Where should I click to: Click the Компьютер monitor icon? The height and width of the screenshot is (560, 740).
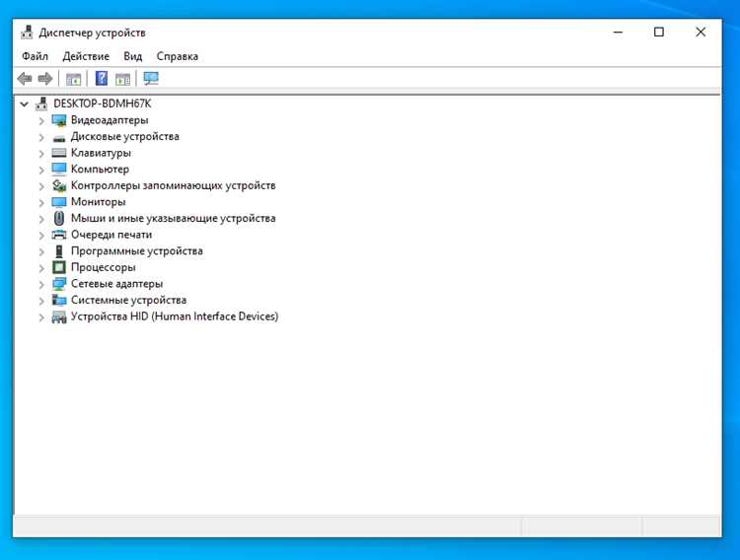pyautogui.click(x=59, y=169)
